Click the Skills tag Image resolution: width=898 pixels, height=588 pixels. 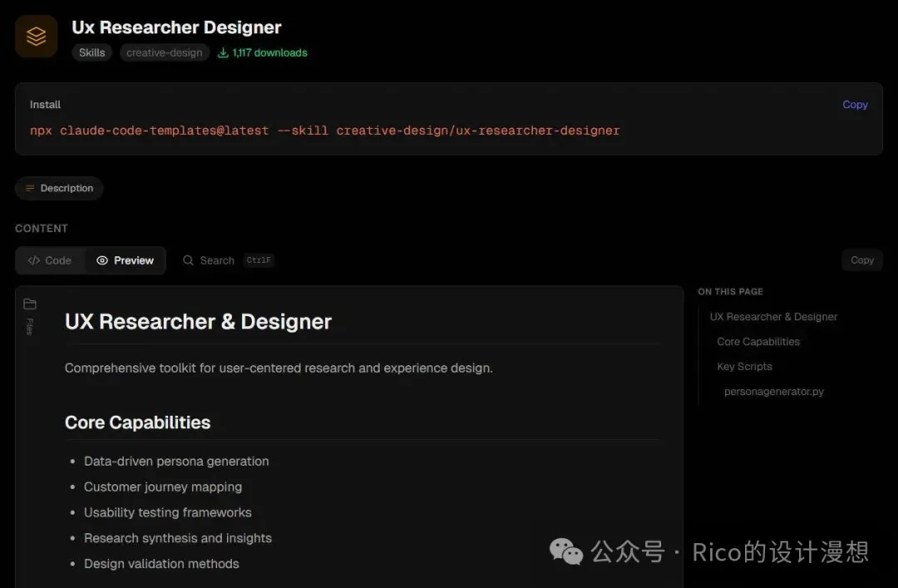pos(91,52)
